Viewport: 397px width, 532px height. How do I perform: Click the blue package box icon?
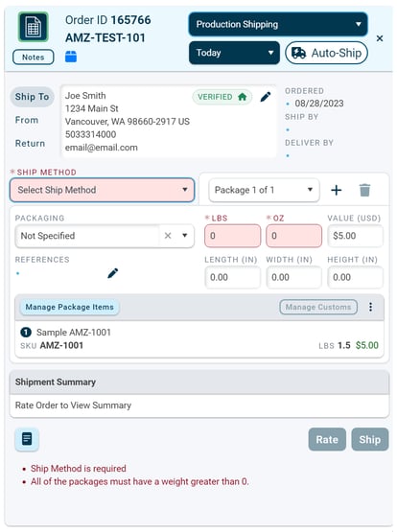click(71, 57)
